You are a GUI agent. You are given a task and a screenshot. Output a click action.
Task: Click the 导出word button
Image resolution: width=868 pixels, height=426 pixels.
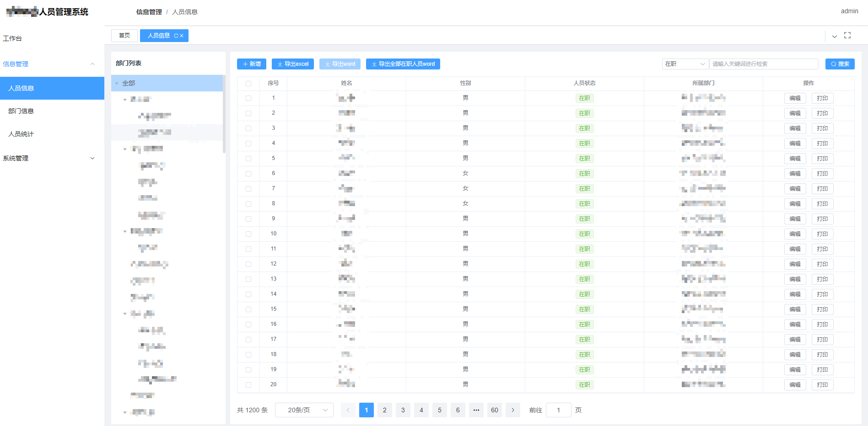[340, 64]
